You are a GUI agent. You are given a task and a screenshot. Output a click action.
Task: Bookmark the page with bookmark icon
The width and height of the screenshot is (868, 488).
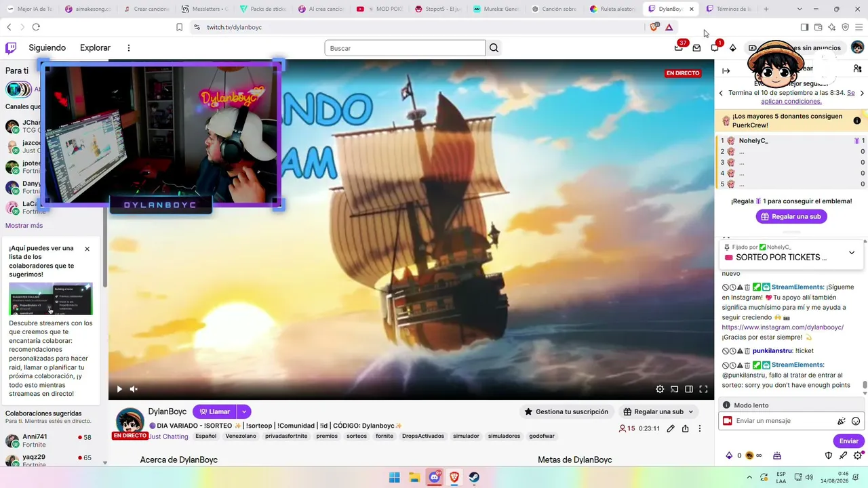tap(179, 27)
